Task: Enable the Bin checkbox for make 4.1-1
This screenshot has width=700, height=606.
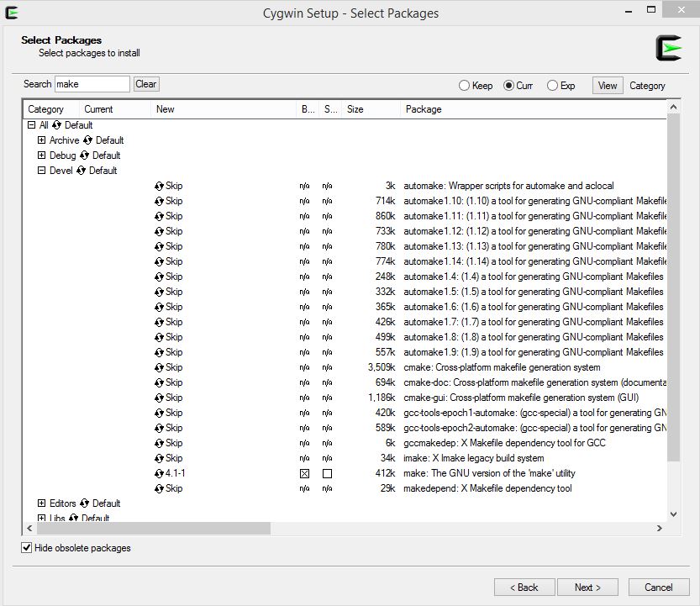Action: coord(304,473)
